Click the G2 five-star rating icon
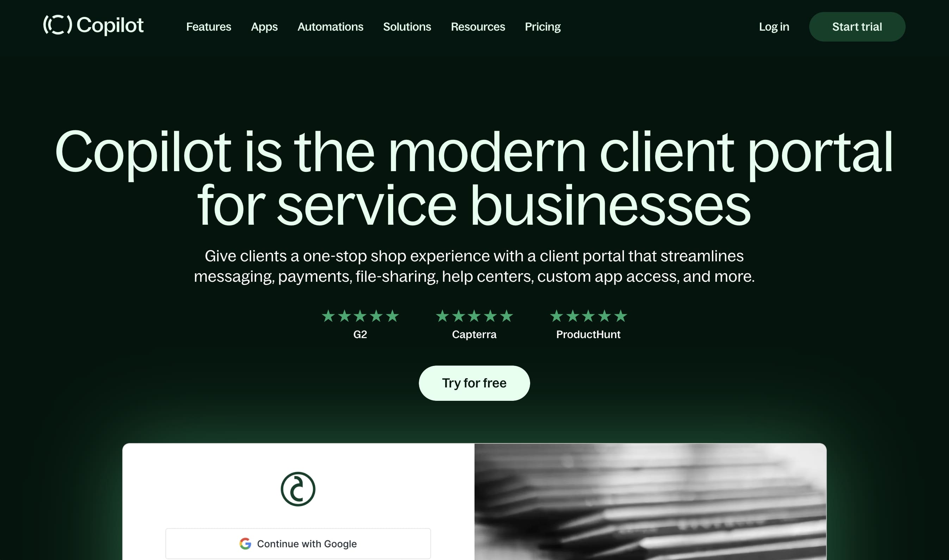This screenshot has width=949, height=560. click(360, 316)
